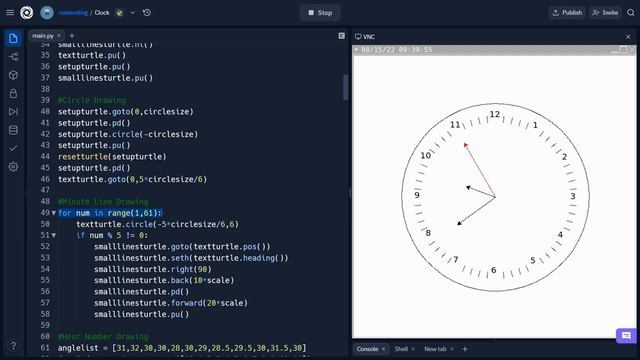This screenshot has width=640, height=360.
Task: Open the version history icon
Action: (x=147, y=13)
